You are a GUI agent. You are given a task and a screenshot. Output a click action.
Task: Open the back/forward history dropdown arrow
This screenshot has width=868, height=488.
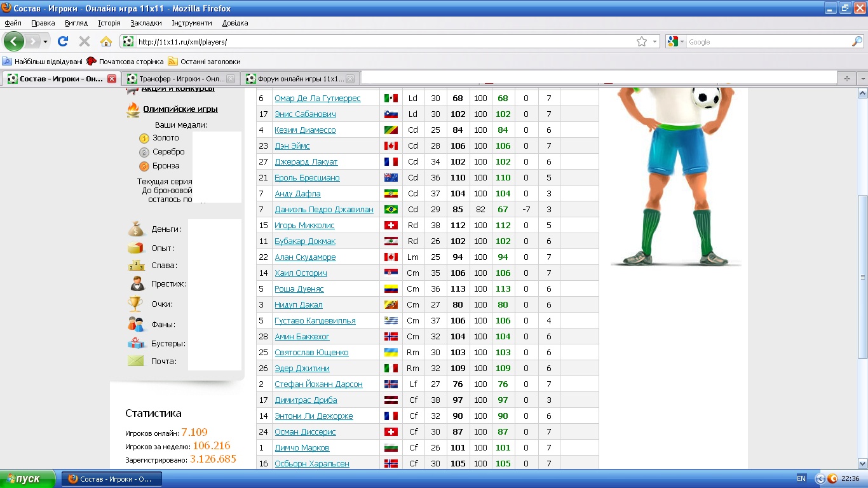click(45, 42)
